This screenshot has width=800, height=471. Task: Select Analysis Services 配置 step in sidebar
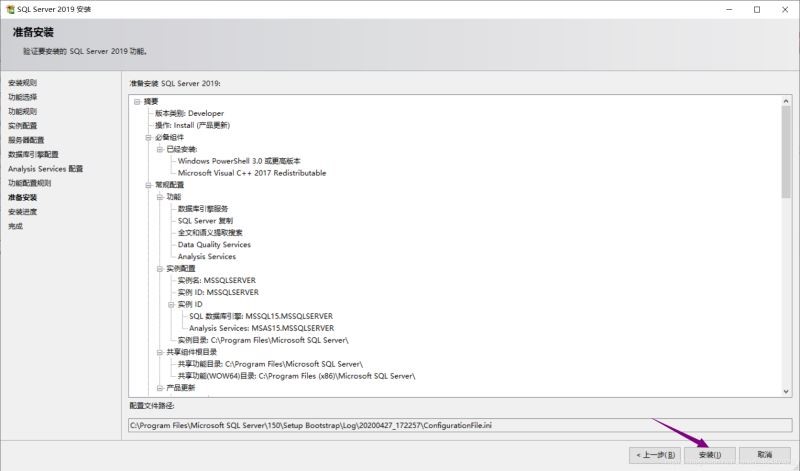click(45, 169)
